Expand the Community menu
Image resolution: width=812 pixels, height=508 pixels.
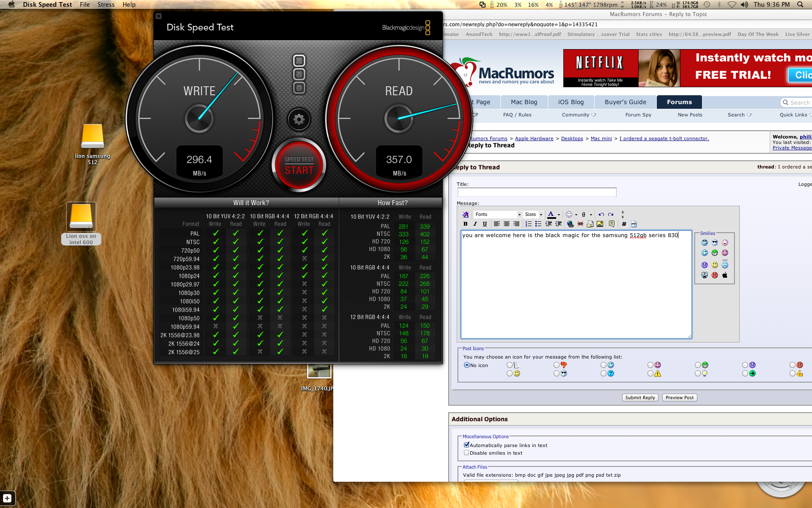[x=579, y=115]
